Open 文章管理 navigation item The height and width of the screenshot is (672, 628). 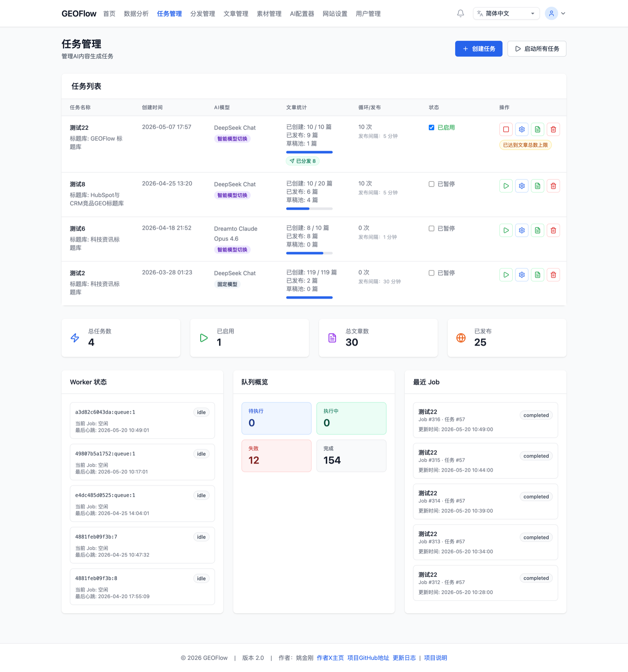coord(236,14)
